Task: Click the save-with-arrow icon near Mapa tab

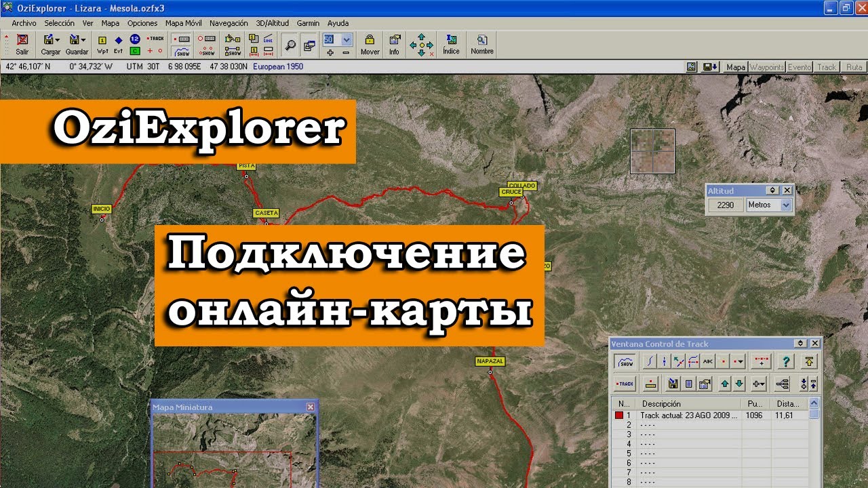Action: click(x=711, y=67)
